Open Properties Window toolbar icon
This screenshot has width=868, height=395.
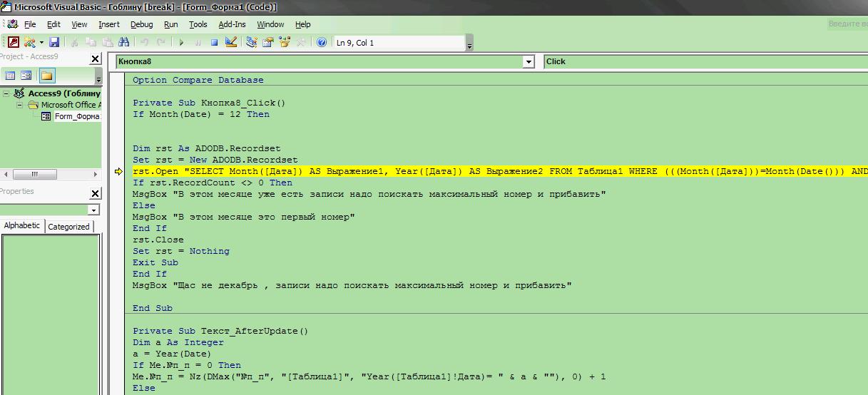click(268, 43)
